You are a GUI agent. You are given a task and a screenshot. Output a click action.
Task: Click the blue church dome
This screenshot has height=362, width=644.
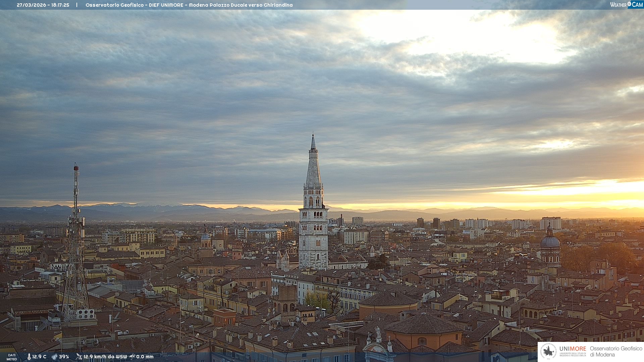550,241
